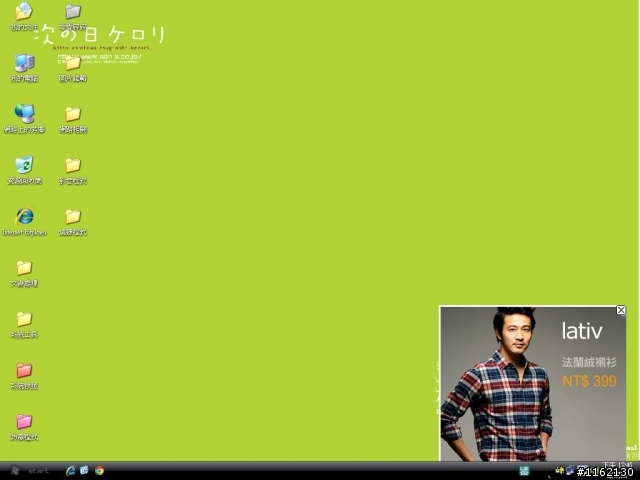This screenshot has width=640, height=480.
Task: Close the lativ advertisement popup
Action: pos(621,310)
